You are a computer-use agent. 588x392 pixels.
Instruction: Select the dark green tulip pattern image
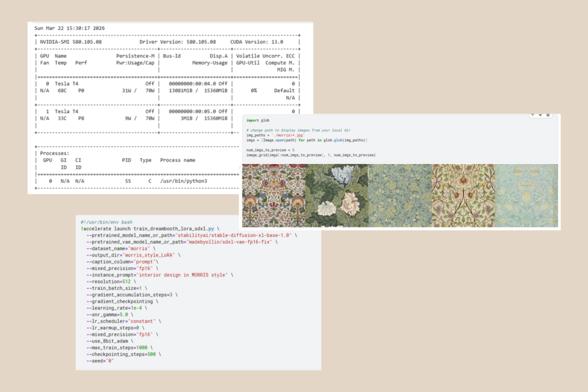click(x=337, y=195)
